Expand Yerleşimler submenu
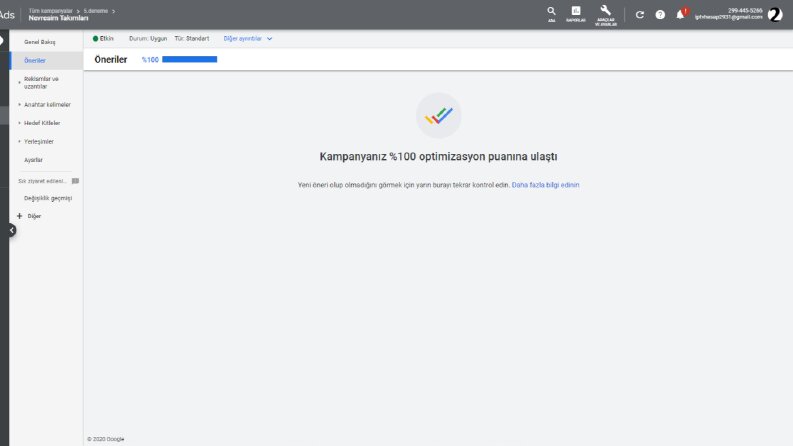Viewport: 793px width, 446px height. (x=20, y=142)
